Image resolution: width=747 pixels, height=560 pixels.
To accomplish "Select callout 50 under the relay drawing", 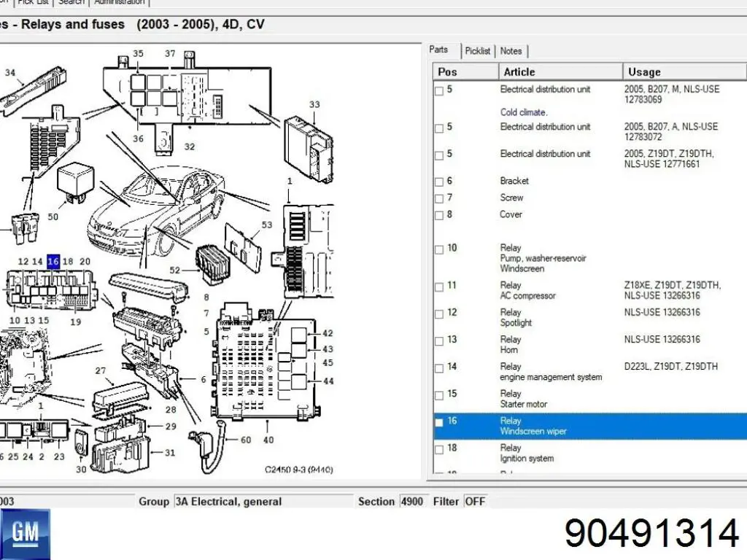I will (53, 217).
